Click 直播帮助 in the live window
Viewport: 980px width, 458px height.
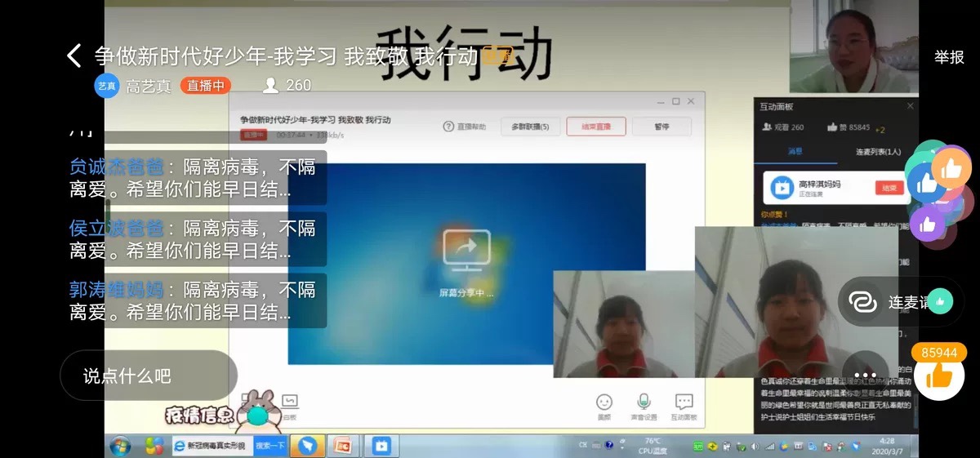point(464,127)
